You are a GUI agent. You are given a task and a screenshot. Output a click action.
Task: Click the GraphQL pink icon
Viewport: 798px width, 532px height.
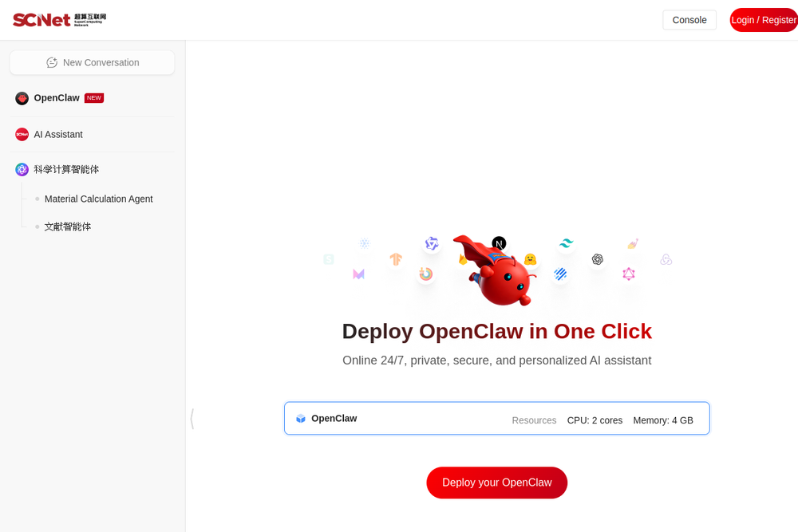coord(629,274)
